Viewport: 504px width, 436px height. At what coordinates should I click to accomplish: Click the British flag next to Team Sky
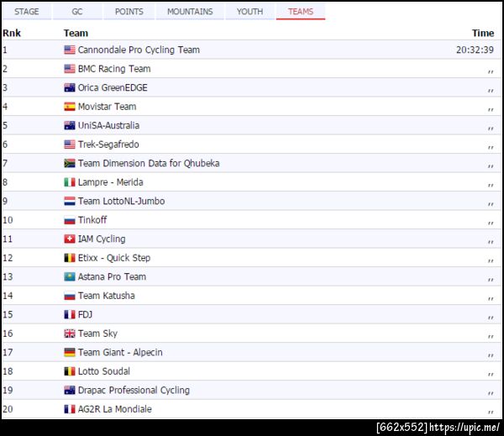pyautogui.click(x=70, y=334)
